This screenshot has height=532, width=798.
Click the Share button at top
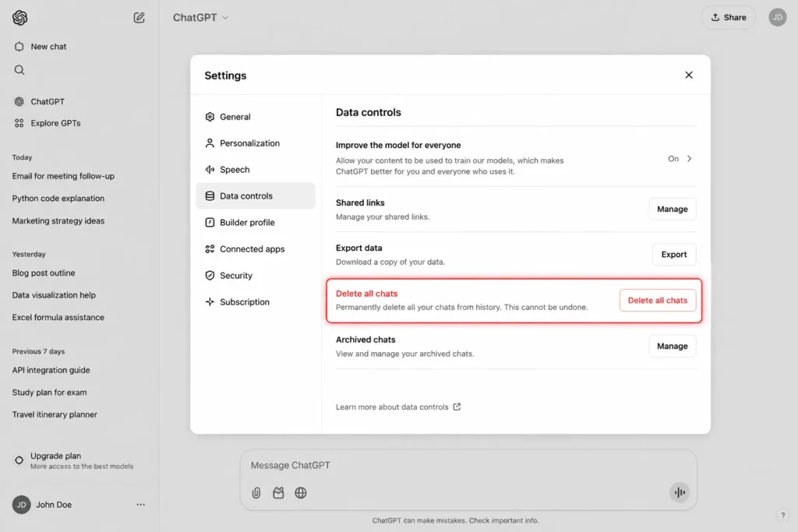[729, 17]
